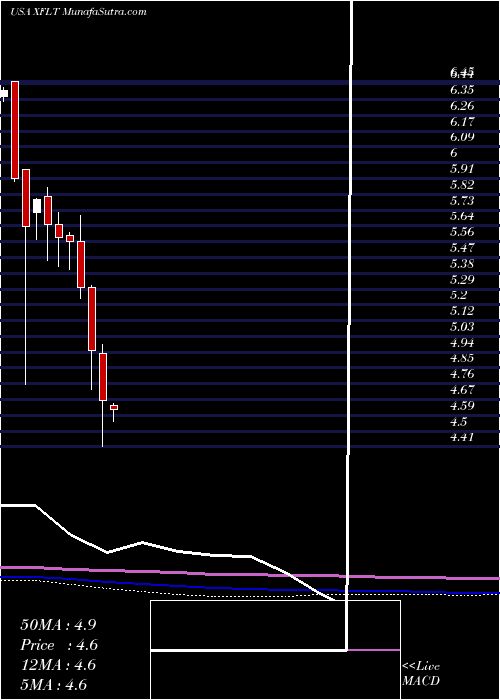Click the 'USA XFLT MunafaSutra.com' title text
Screen dimensions: 500x700
(x=78, y=12)
